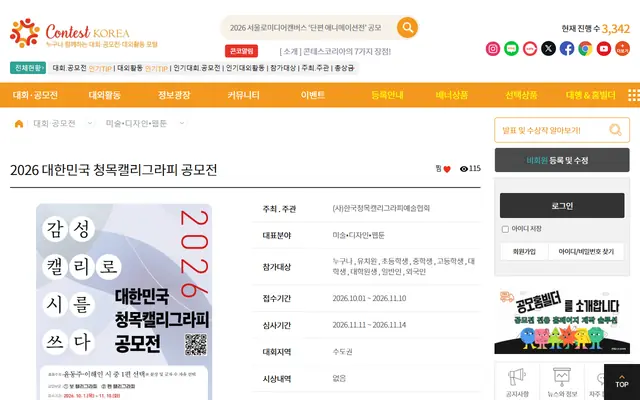Open the 등록안내 main menu
Image resolution: width=640 pixels, height=400 pixels.
(x=387, y=96)
